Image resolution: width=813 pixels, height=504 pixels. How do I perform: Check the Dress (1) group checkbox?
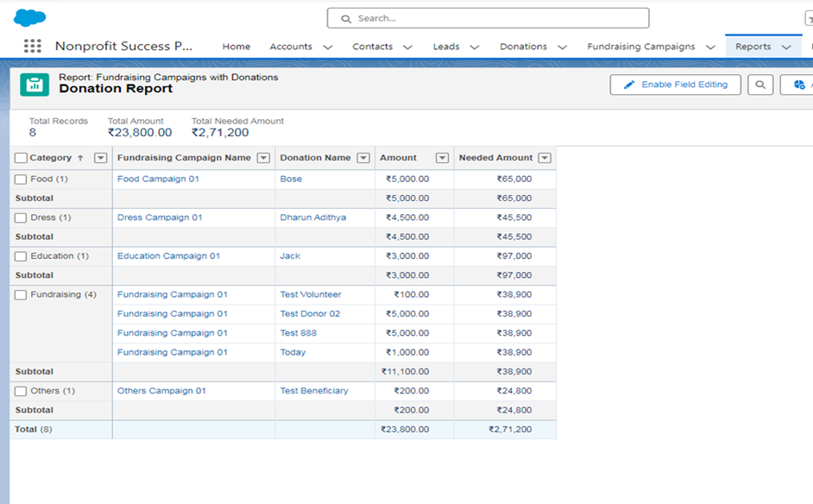21,217
